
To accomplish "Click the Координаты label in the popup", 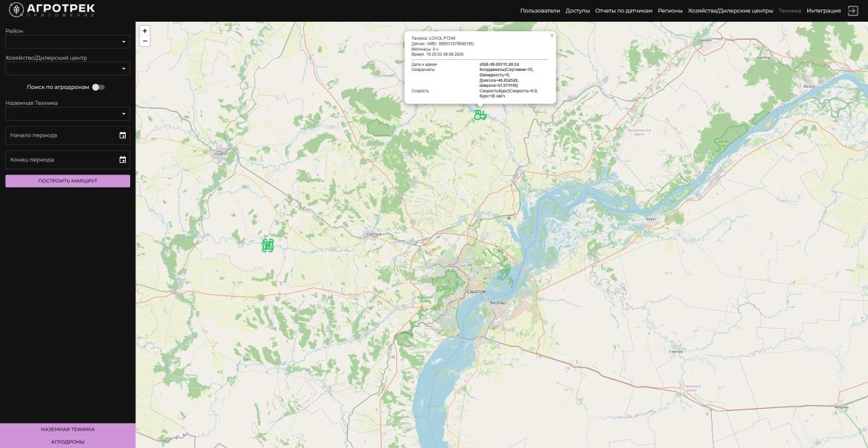I will point(423,69).
